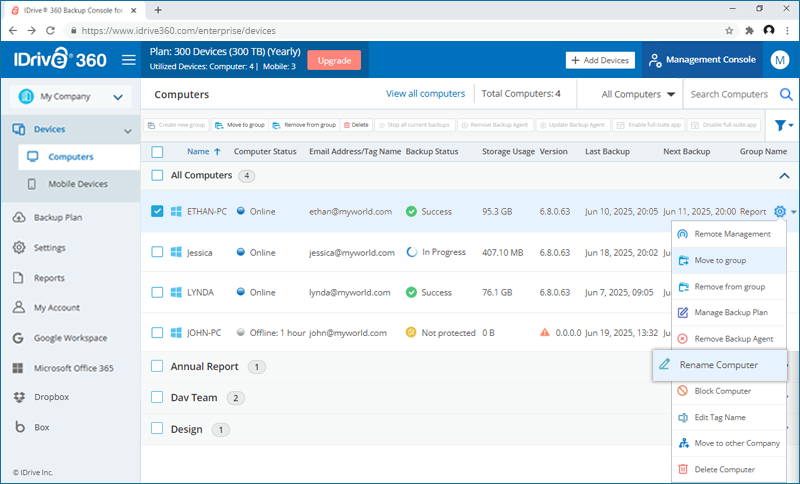The image size is (800, 484).
Task: Click the hamburger menu icon beside IDrive logo
Action: (129, 60)
